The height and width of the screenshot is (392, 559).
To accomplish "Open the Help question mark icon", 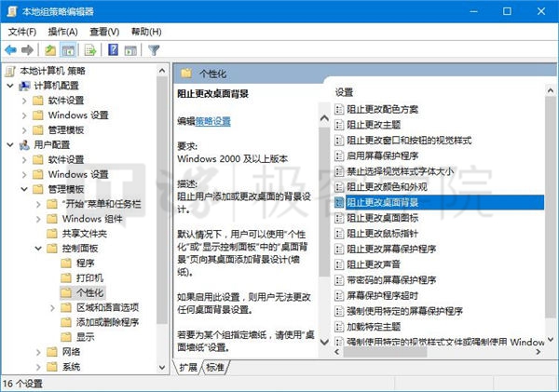I will 113,50.
